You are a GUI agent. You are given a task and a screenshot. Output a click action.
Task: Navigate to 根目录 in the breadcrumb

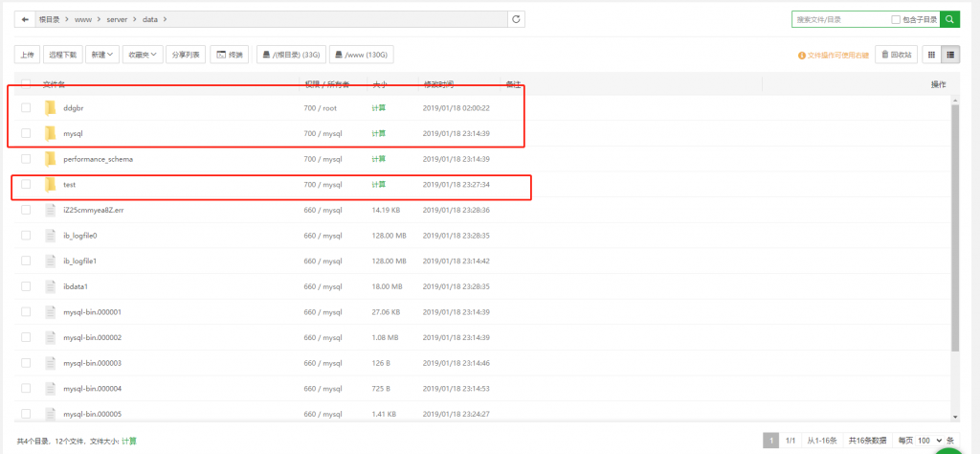click(50, 19)
